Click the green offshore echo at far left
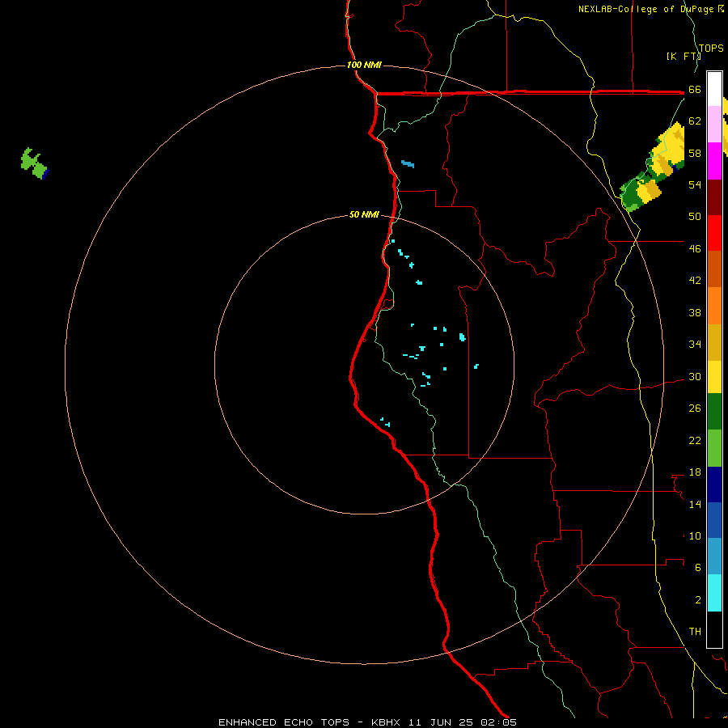Screen dimensions: 728x728 pos(34,164)
